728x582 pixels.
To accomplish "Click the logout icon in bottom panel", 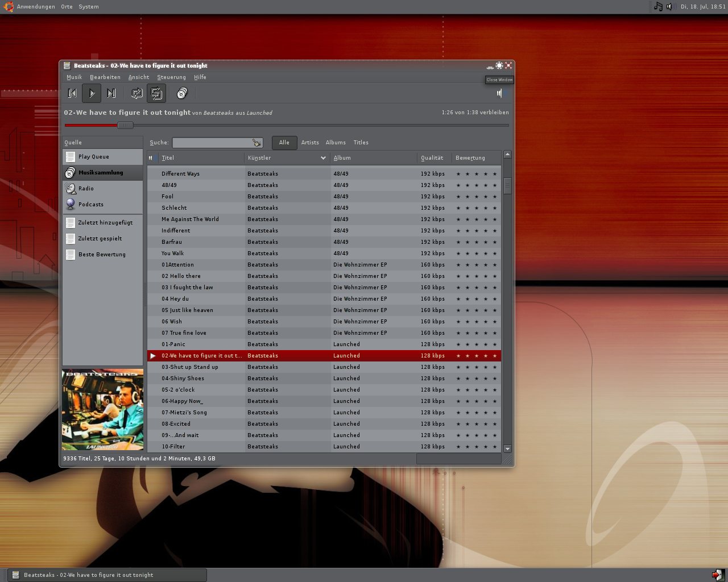I will pos(717,575).
